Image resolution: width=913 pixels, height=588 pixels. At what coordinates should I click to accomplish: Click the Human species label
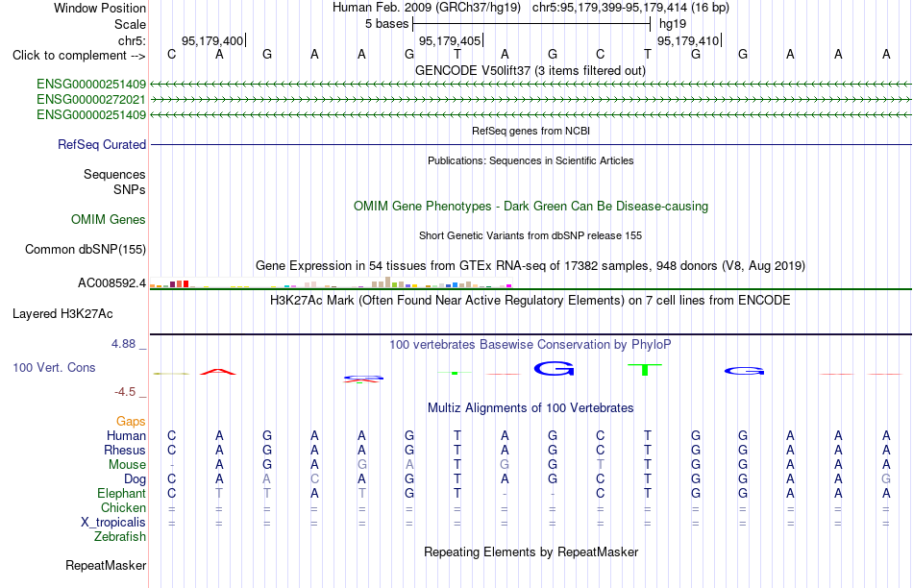[x=126, y=435]
